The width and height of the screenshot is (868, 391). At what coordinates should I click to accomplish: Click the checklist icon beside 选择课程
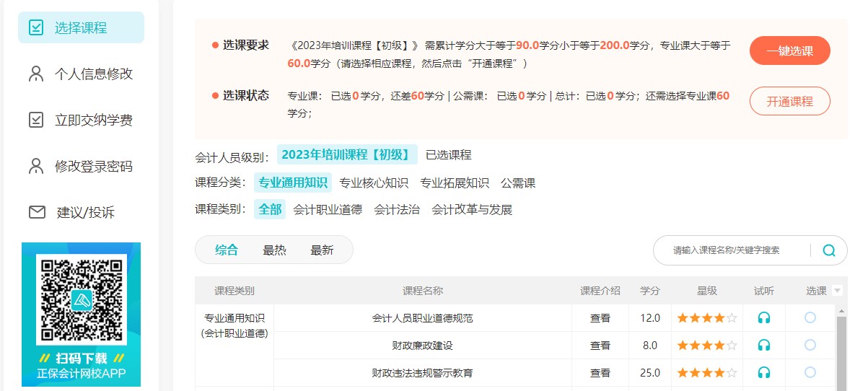[x=36, y=28]
